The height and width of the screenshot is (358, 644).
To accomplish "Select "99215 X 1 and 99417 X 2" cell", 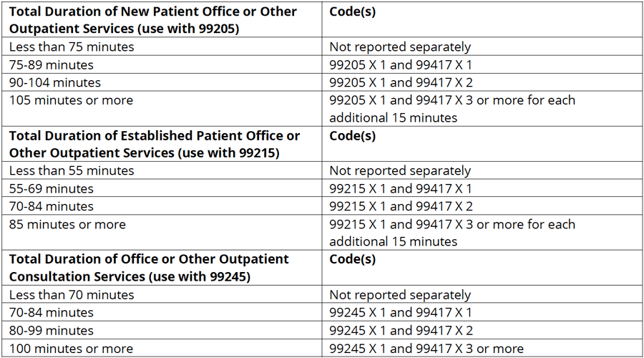I will click(x=401, y=207).
